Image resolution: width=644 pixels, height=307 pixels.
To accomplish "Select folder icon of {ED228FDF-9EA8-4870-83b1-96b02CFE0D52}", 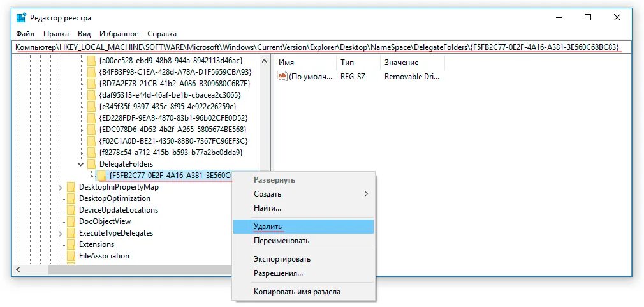I will (91, 118).
